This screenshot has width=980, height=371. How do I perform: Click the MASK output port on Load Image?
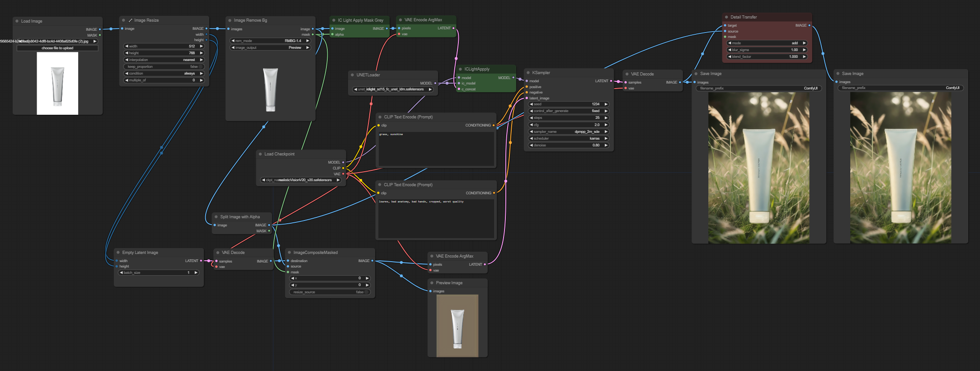click(100, 35)
